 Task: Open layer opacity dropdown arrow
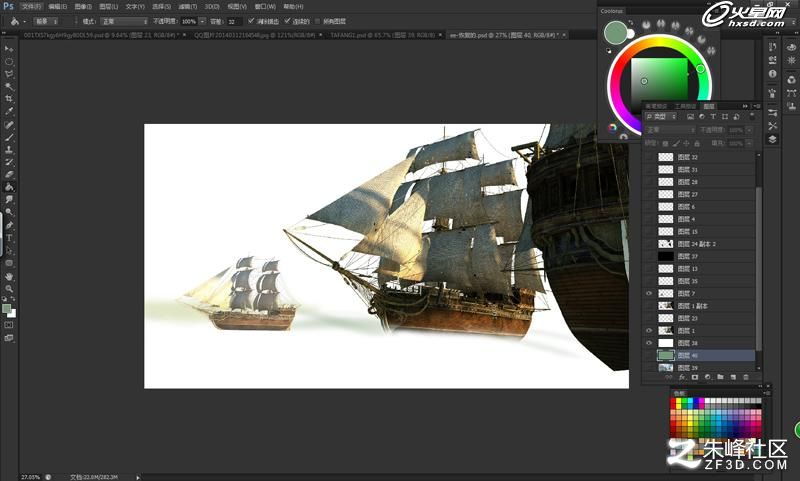pyautogui.click(x=749, y=130)
